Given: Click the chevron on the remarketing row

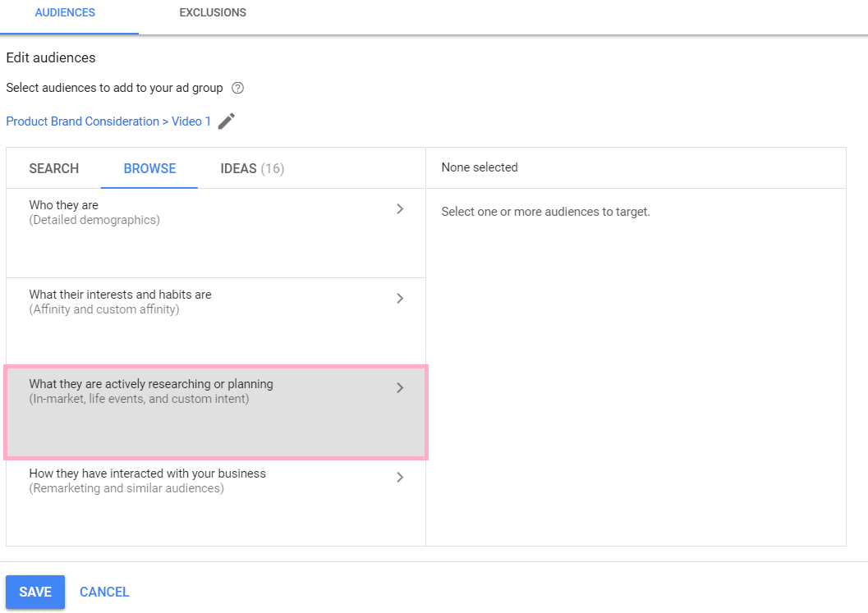Looking at the screenshot, I should point(400,477).
